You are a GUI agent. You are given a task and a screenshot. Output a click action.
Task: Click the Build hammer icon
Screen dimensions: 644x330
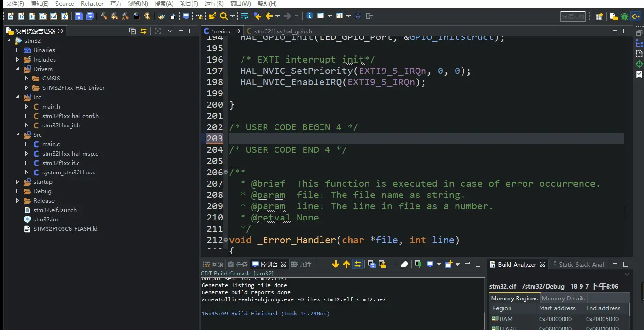click(104, 16)
